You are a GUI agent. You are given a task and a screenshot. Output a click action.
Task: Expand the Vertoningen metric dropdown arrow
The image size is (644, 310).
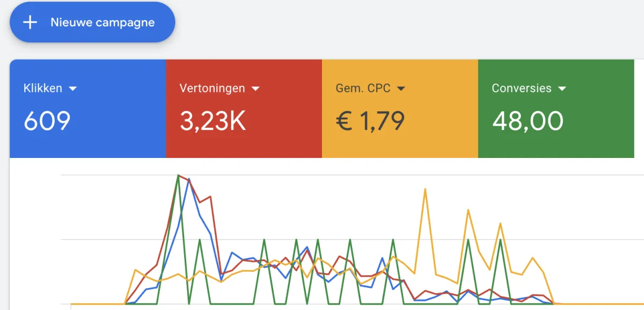click(x=255, y=89)
